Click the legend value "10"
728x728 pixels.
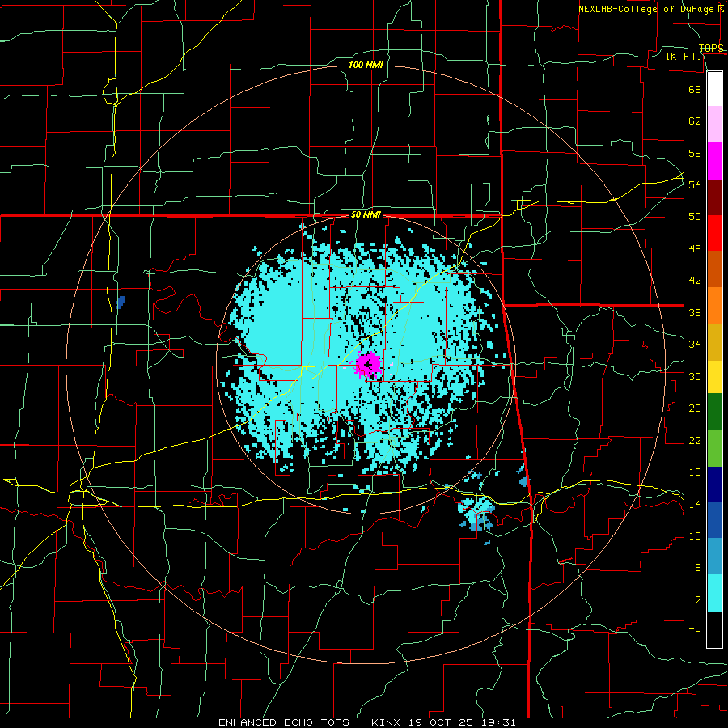coord(695,536)
